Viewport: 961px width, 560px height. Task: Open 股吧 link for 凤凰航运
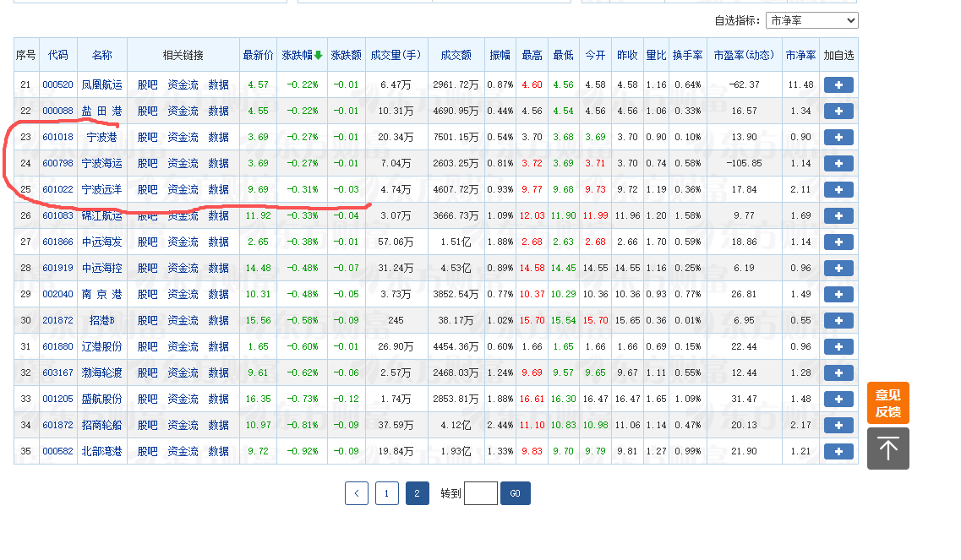point(147,84)
